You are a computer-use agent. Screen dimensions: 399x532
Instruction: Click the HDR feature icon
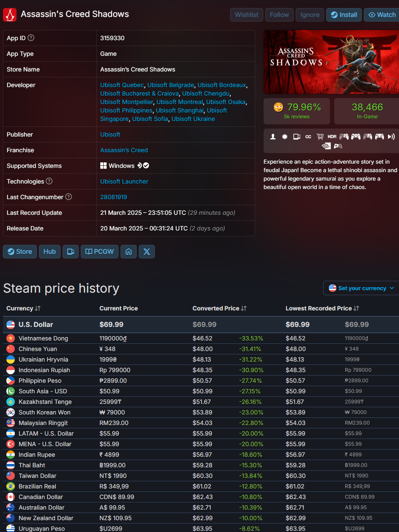pos(332,137)
